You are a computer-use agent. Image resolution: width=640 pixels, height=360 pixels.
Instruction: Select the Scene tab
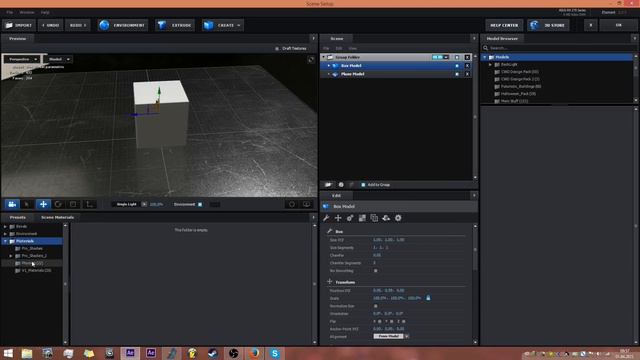click(337, 39)
